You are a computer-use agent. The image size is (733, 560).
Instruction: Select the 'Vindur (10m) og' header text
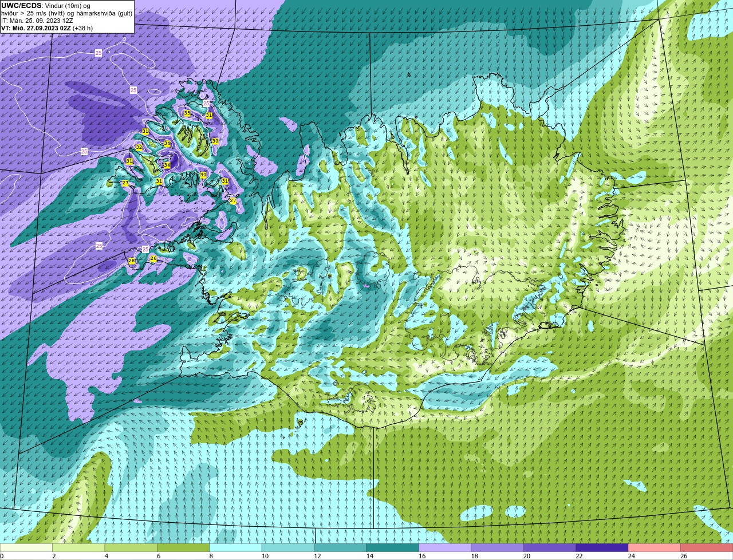(68, 6)
